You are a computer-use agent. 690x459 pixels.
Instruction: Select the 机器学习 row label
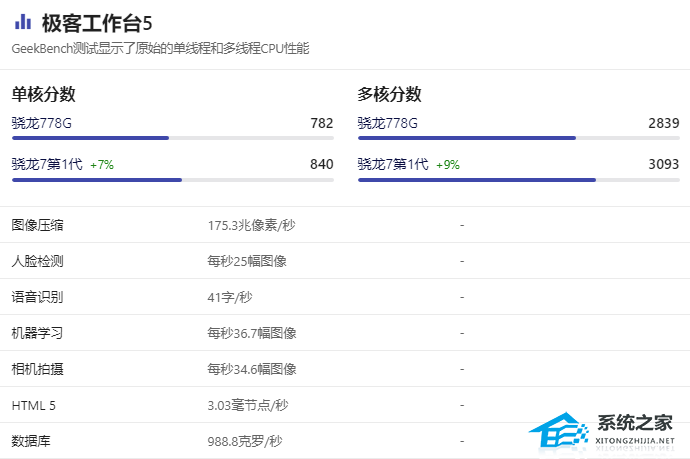(x=38, y=333)
